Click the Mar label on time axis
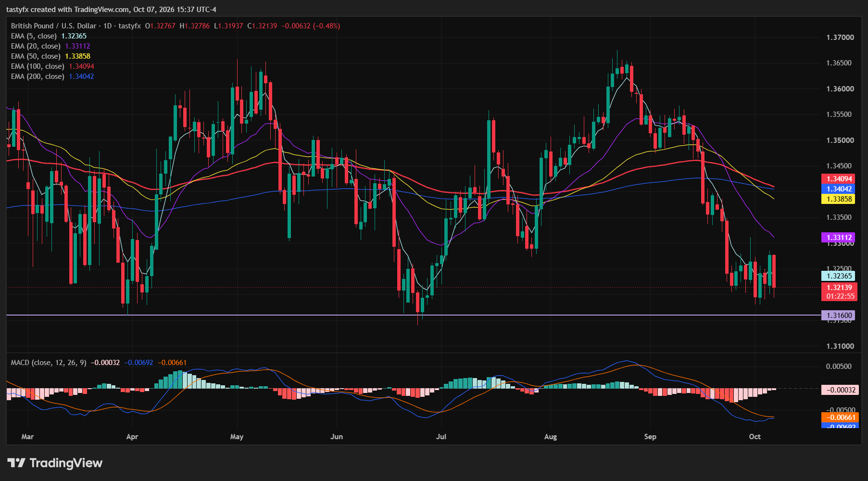868x481 pixels. pyautogui.click(x=27, y=437)
